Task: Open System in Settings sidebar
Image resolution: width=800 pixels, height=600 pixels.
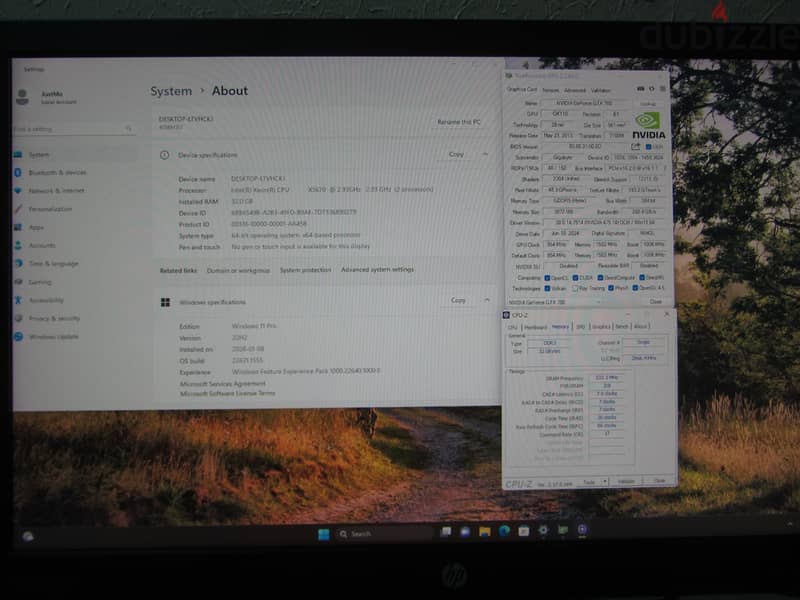Action: pos(74,155)
